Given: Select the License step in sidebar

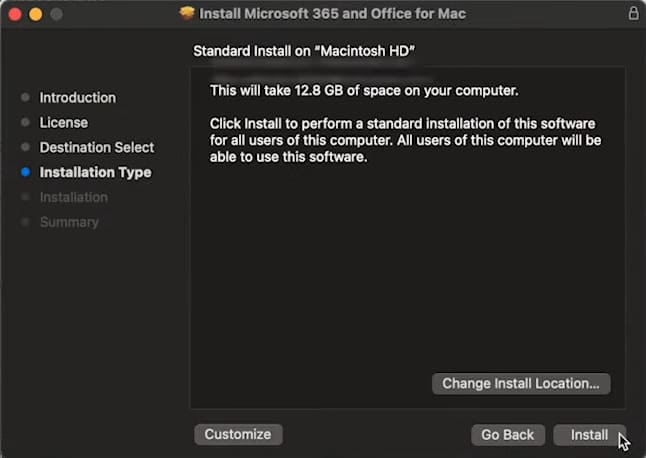Looking at the screenshot, I should coord(63,123).
